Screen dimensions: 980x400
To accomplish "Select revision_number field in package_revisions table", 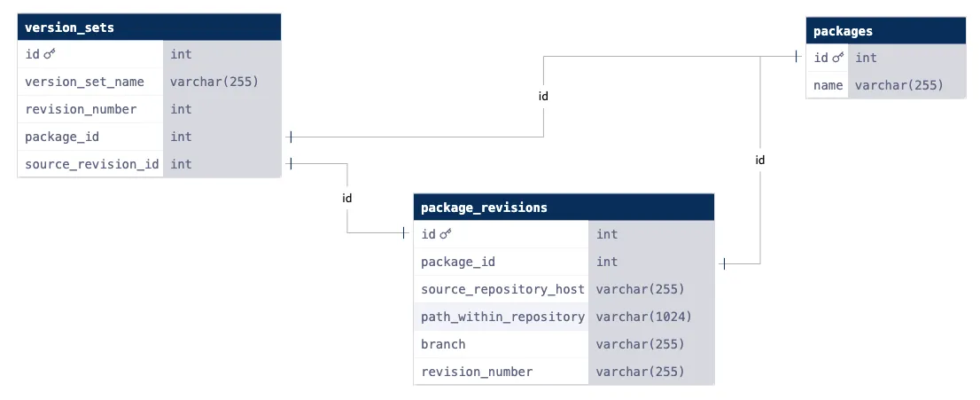I will click(477, 372).
